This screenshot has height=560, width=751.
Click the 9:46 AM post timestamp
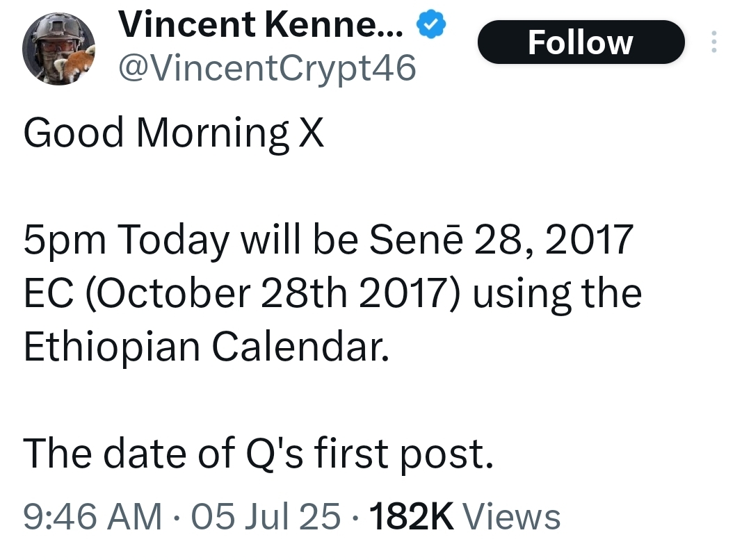tap(92, 516)
